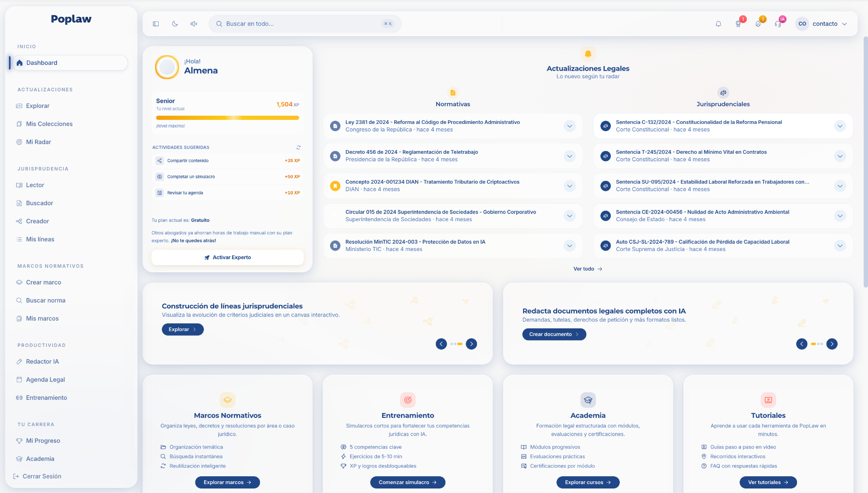This screenshot has height=493, width=868.
Task: Click carousel dots in líneas jurisprudenciales banner
Action: pos(456,344)
